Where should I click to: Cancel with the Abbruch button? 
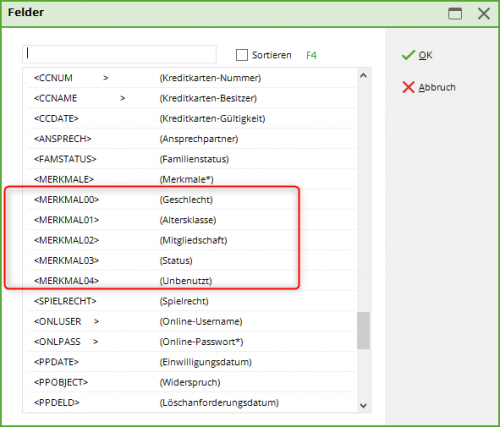[x=429, y=87]
